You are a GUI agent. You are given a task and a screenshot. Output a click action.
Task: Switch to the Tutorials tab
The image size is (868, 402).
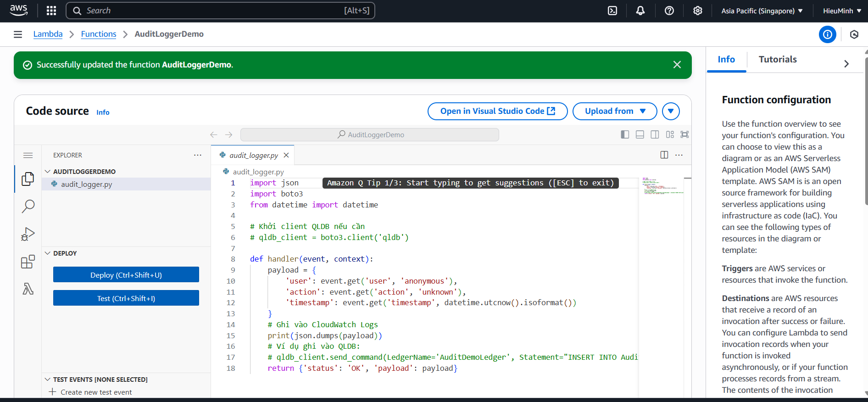pos(778,60)
